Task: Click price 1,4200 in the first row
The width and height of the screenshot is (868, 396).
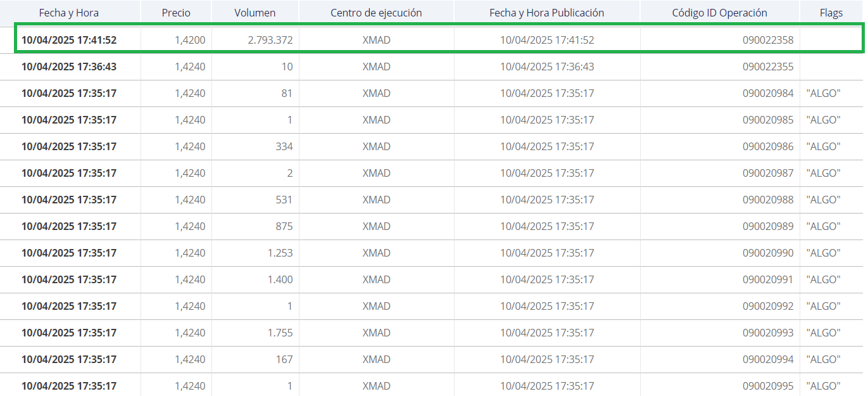Action: (x=190, y=40)
